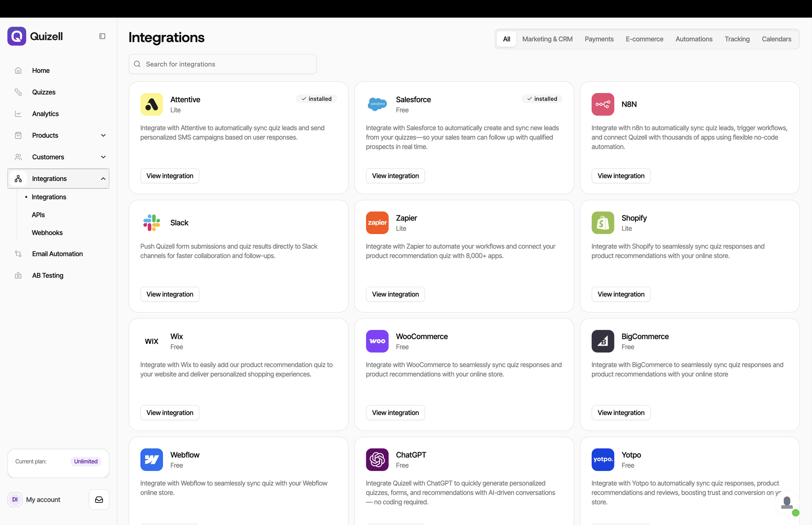Open AB Testing icon
The image size is (812, 525).
(18, 276)
